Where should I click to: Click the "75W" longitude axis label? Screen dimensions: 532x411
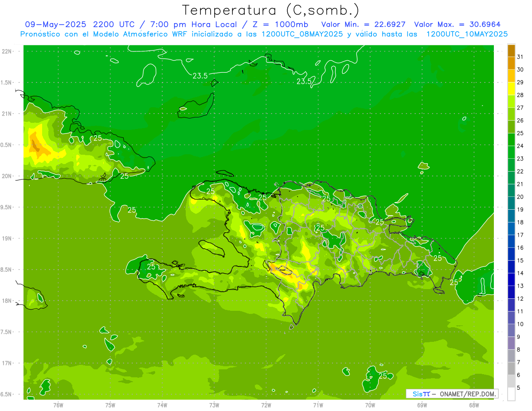point(110,405)
